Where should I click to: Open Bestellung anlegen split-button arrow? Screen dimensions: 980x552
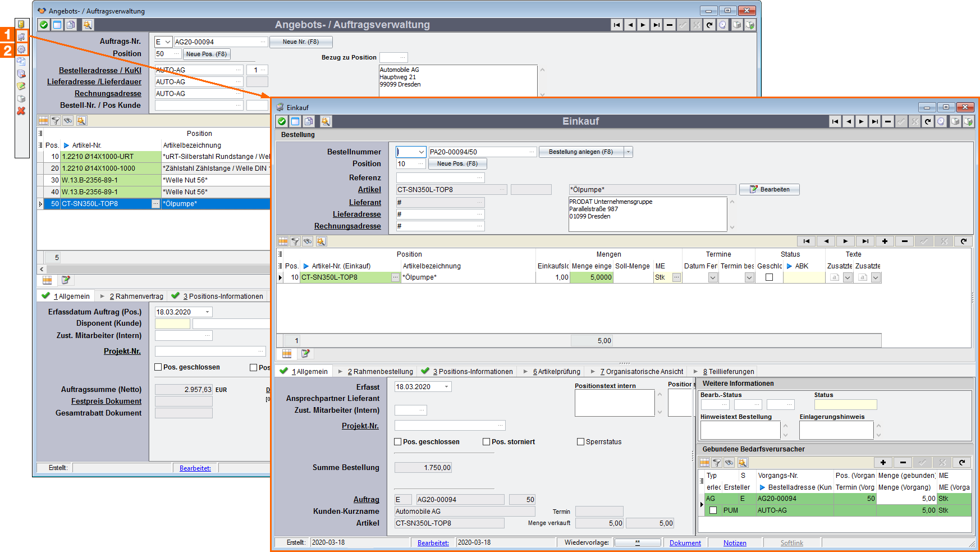(x=629, y=152)
